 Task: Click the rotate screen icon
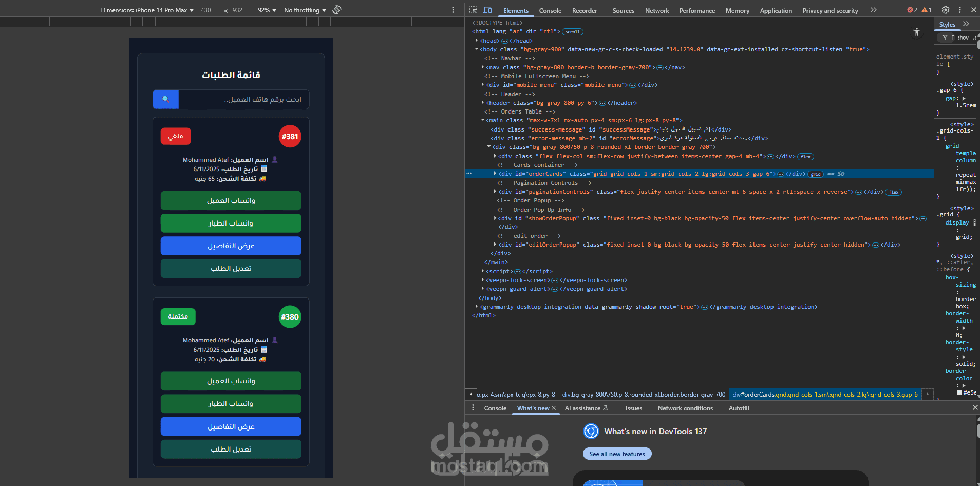[x=337, y=10]
